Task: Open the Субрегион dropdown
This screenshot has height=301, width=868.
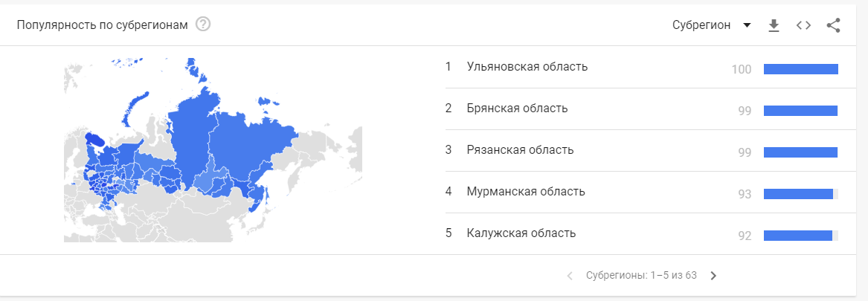Action: pos(712,25)
